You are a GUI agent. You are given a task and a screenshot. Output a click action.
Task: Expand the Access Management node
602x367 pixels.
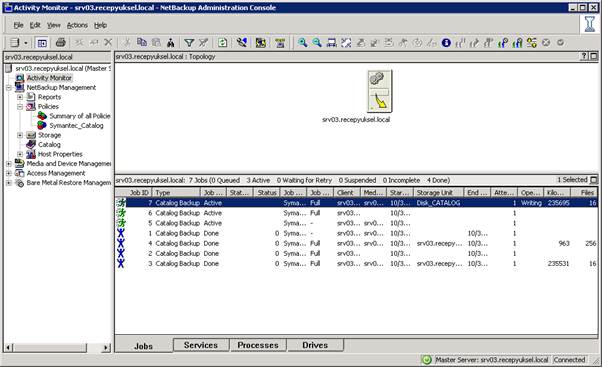(8, 174)
